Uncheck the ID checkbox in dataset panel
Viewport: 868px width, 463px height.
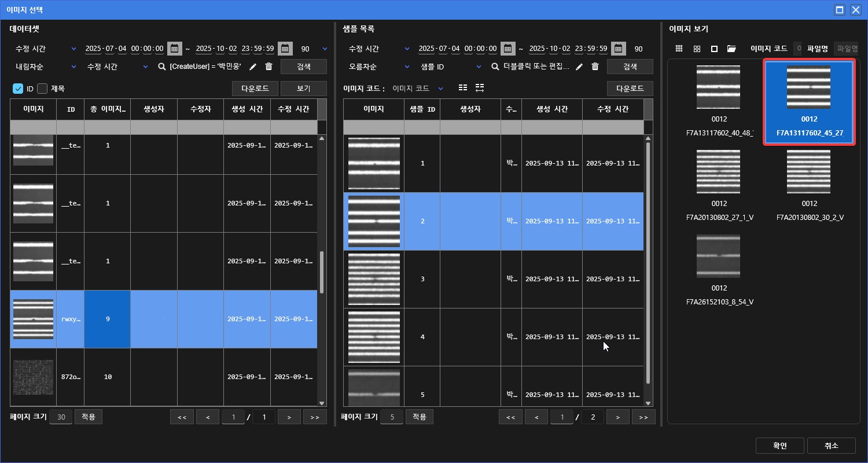18,89
